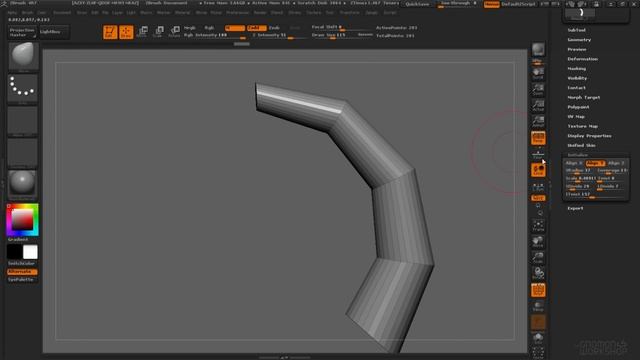Click the QuickSave button
This screenshot has width=640, height=360.
[x=417, y=4]
